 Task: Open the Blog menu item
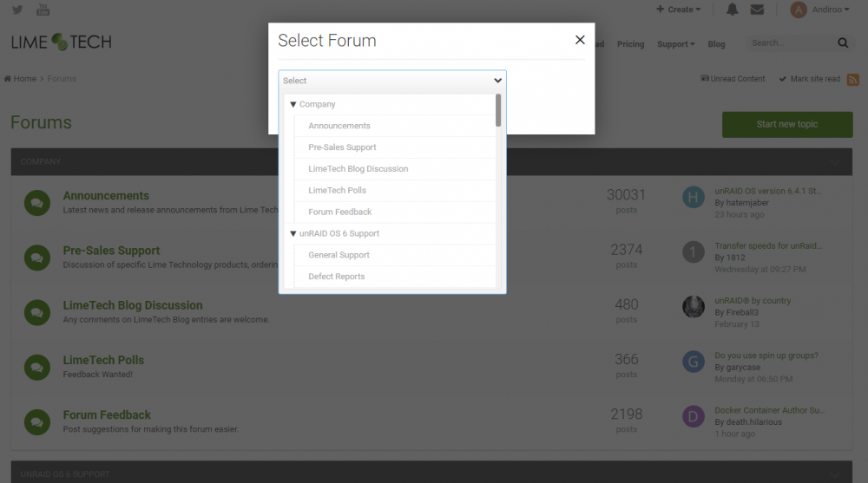coord(716,44)
